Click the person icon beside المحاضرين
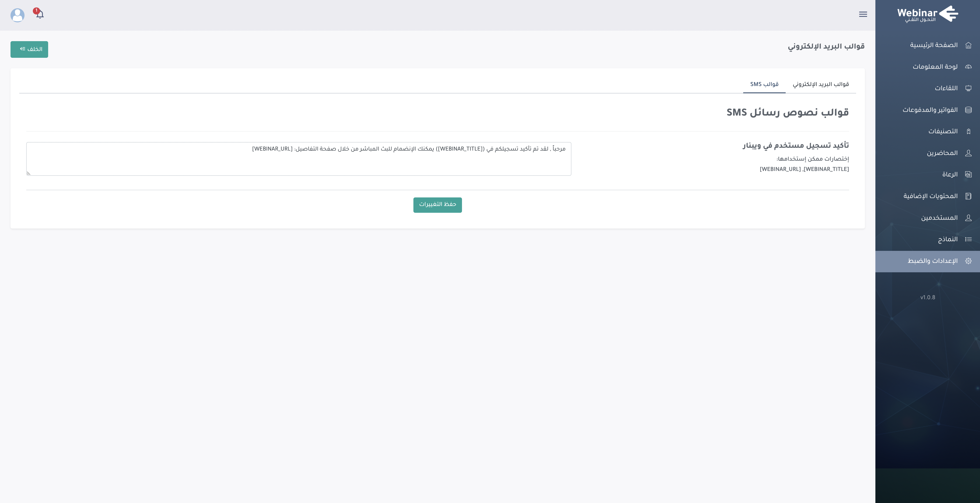The image size is (980, 503). (x=968, y=153)
